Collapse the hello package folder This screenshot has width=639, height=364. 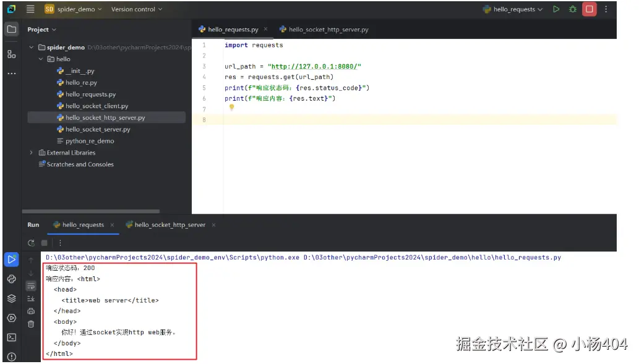[x=41, y=59]
